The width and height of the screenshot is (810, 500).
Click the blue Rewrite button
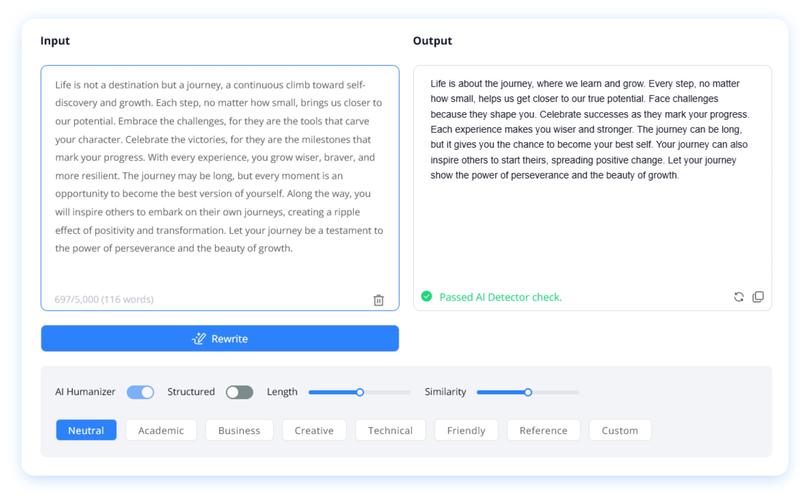220,338
